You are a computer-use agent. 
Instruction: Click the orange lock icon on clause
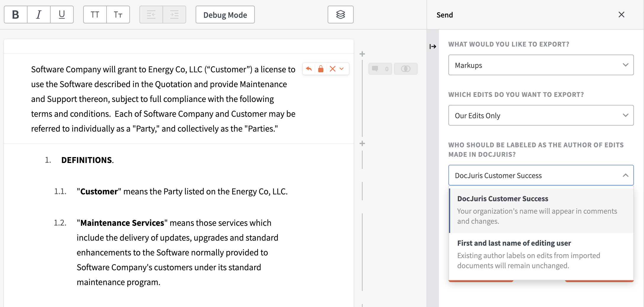pyautogui.click(x=321, y=69)
